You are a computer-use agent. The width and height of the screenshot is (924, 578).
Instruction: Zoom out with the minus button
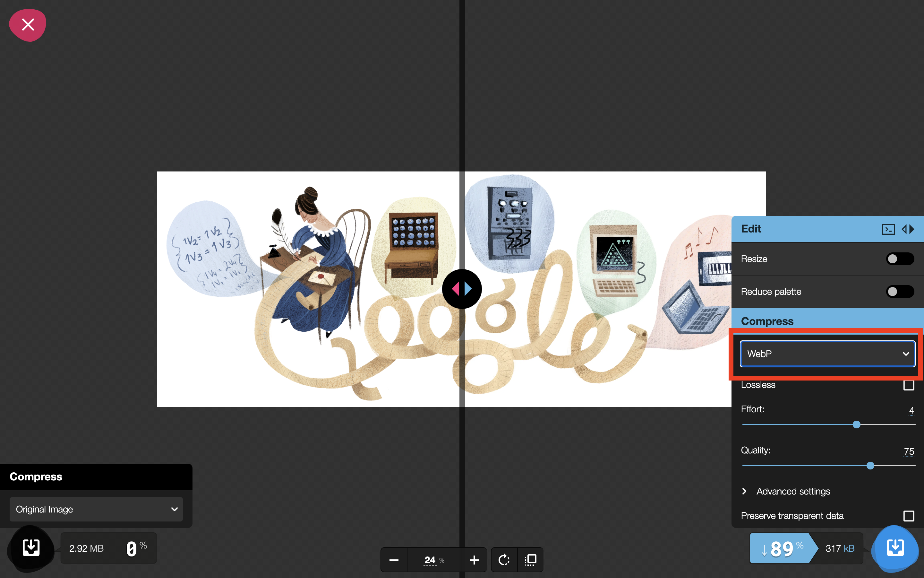click(x=394, y=560)
